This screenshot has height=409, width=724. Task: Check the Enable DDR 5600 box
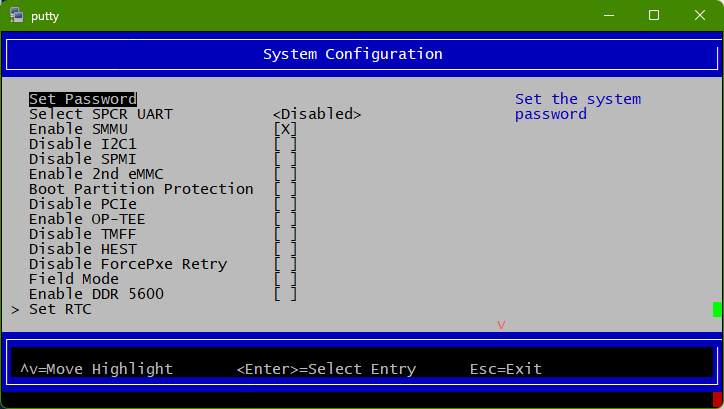pyautogui.click(x=285, y=294)
